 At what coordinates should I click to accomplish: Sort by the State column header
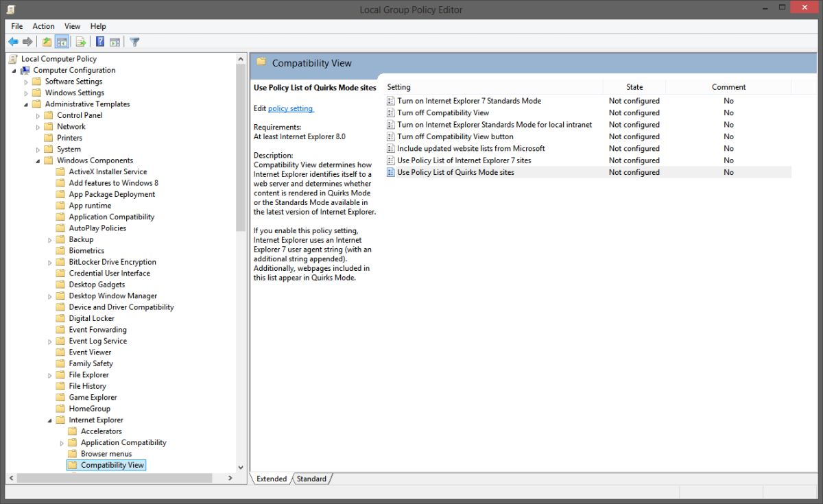(634, 87)
